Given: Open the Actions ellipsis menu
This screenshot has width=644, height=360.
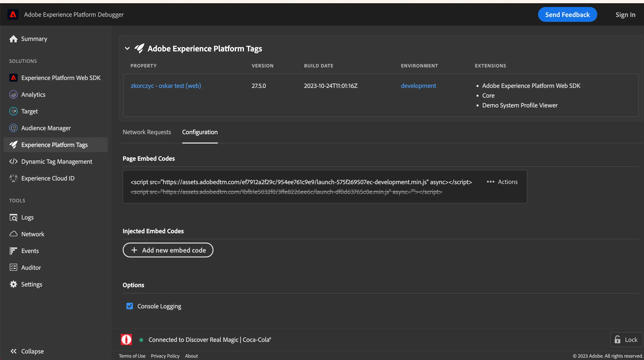Looking at the screenshot, I should coord(502,182).
